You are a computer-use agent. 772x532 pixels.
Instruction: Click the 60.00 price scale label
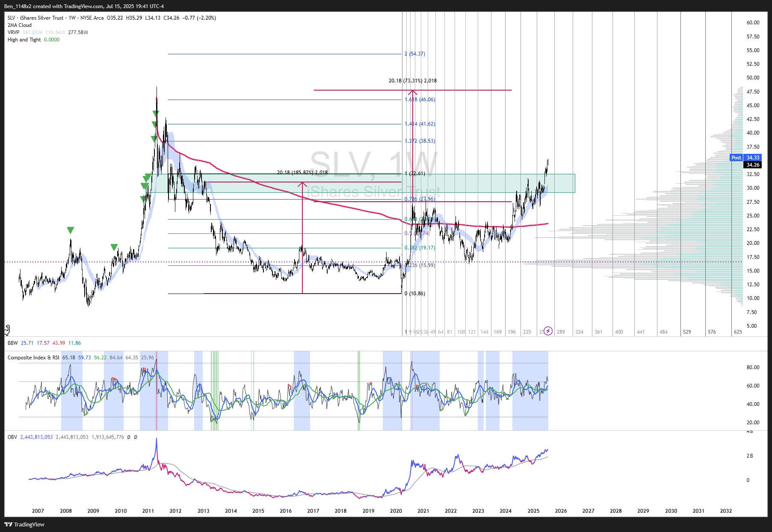click(753, 23)
